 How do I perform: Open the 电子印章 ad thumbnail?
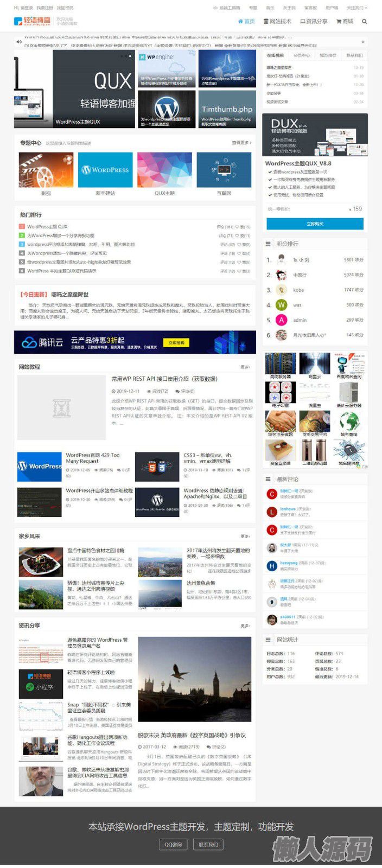[x=281, y=392]
